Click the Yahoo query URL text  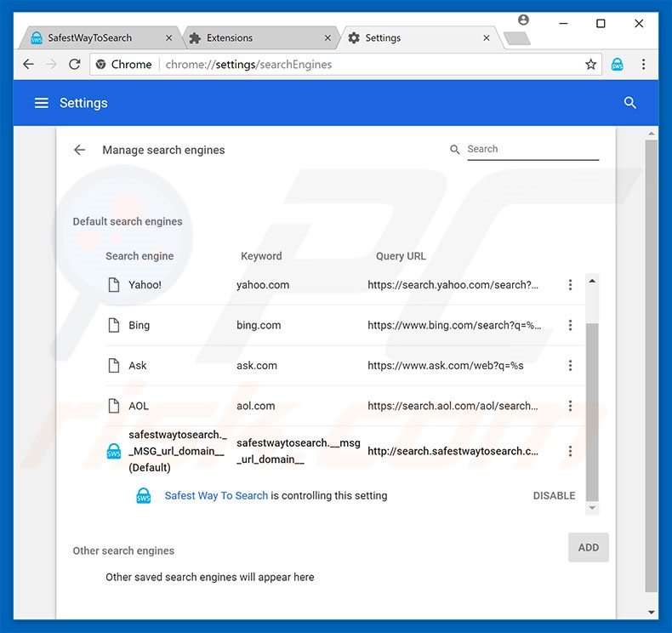(453, 285)
